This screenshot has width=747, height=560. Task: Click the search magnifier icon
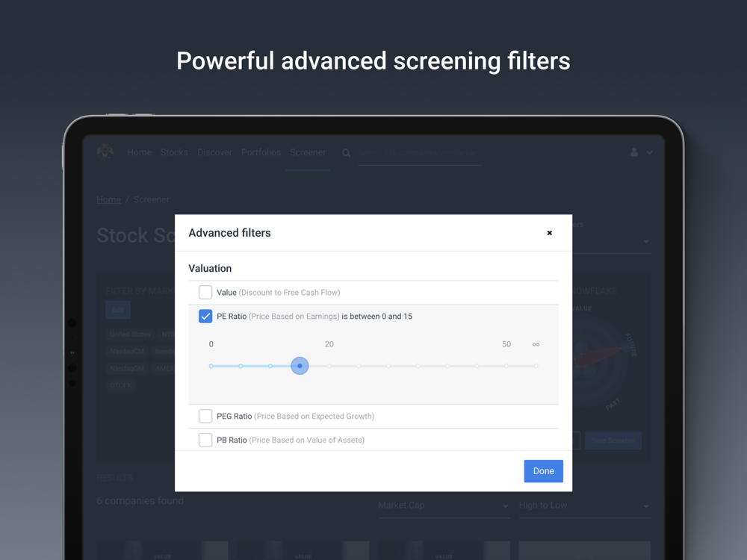coord(346,153)
